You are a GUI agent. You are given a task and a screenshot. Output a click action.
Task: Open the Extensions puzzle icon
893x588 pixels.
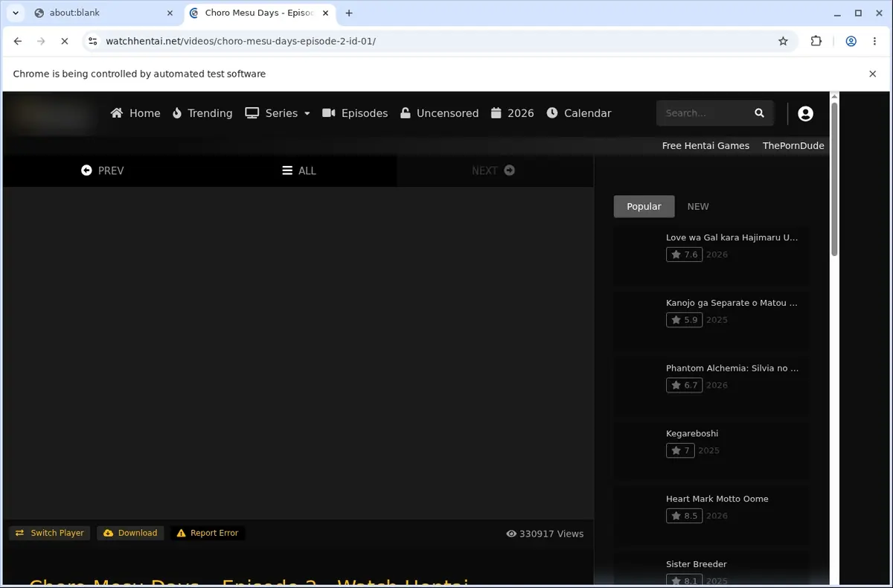pos(816,42)
